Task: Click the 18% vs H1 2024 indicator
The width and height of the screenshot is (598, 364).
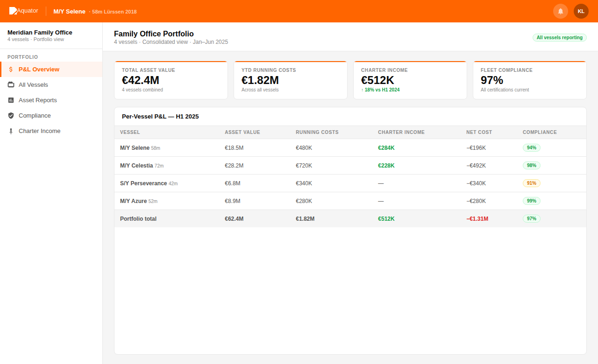Action: coord(380,90)
